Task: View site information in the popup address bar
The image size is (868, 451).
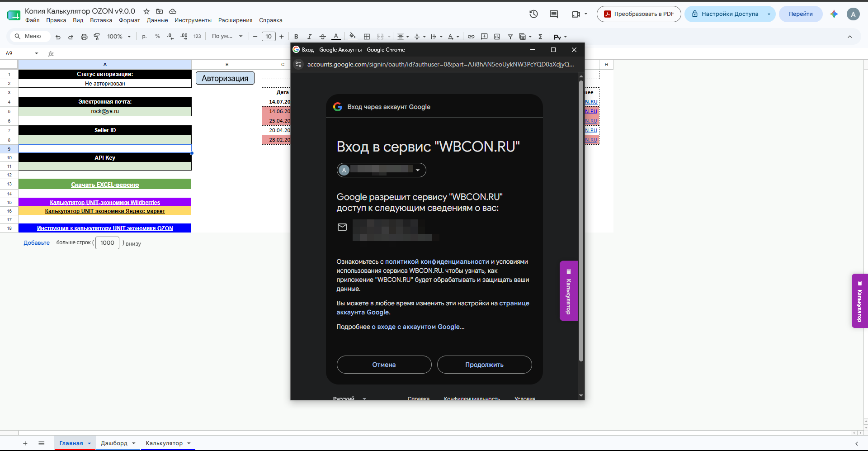Action: pos(298,64)
